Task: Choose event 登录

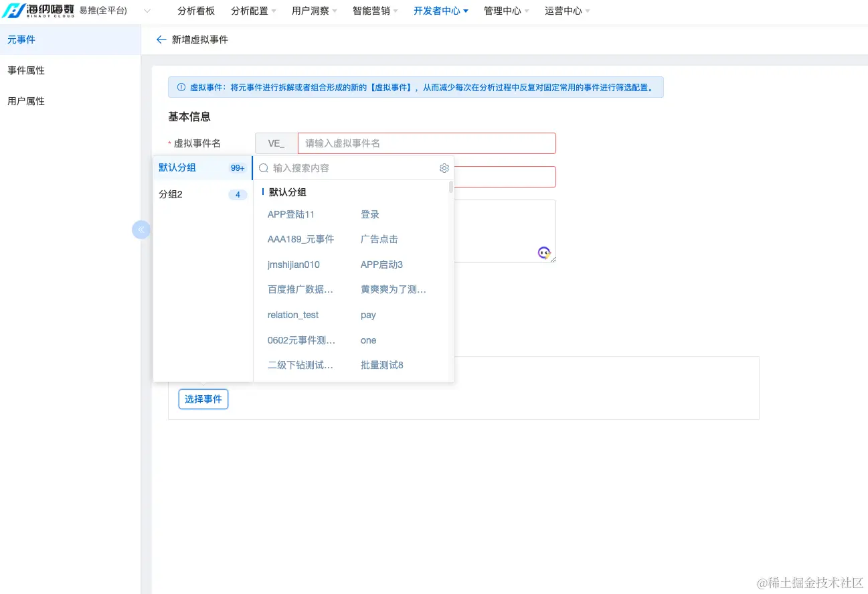Action: click(x=370, y=214)
